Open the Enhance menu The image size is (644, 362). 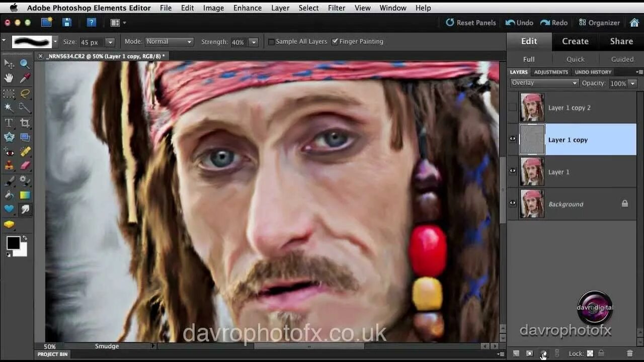(248, 8)
